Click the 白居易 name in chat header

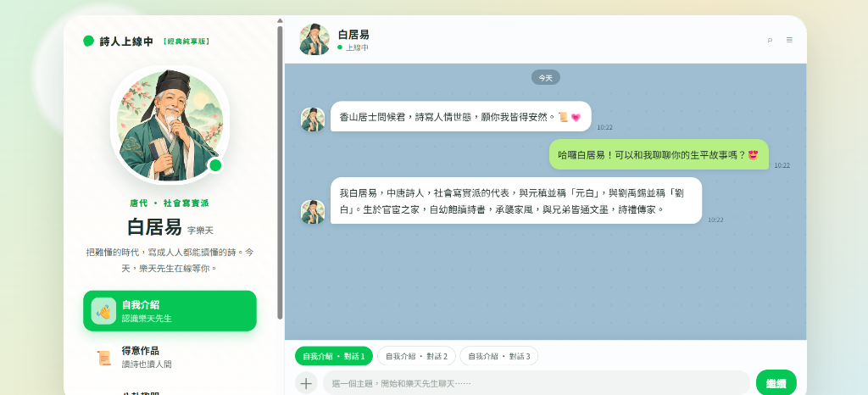353,34
